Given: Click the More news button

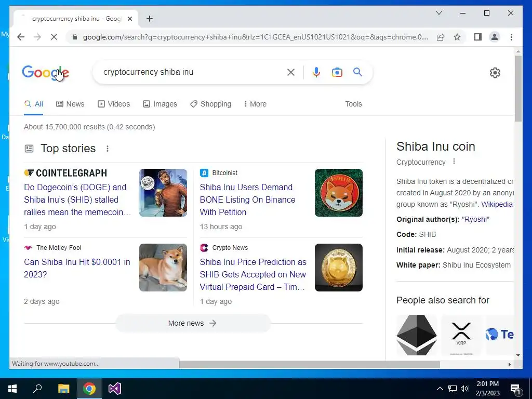Looking at the screenshot, I should (193, 323).
